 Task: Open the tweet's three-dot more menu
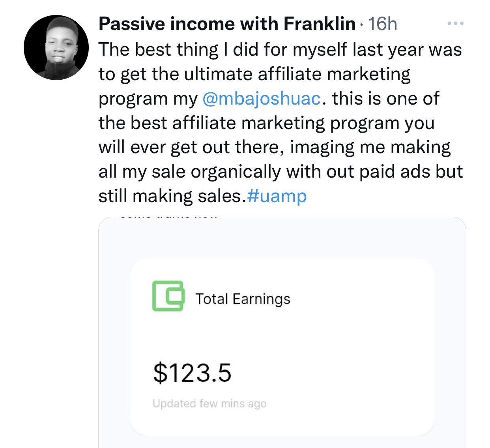click(456, 24)
